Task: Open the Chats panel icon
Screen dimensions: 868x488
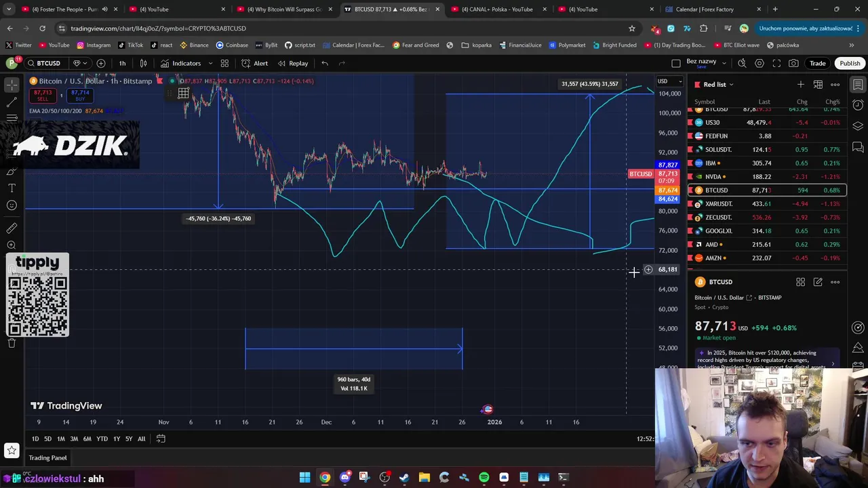Action: coord(858,147)
